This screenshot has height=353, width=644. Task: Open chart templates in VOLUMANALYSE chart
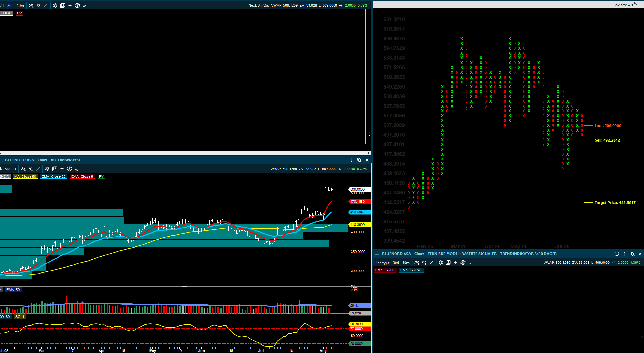[x=55, y=169]
